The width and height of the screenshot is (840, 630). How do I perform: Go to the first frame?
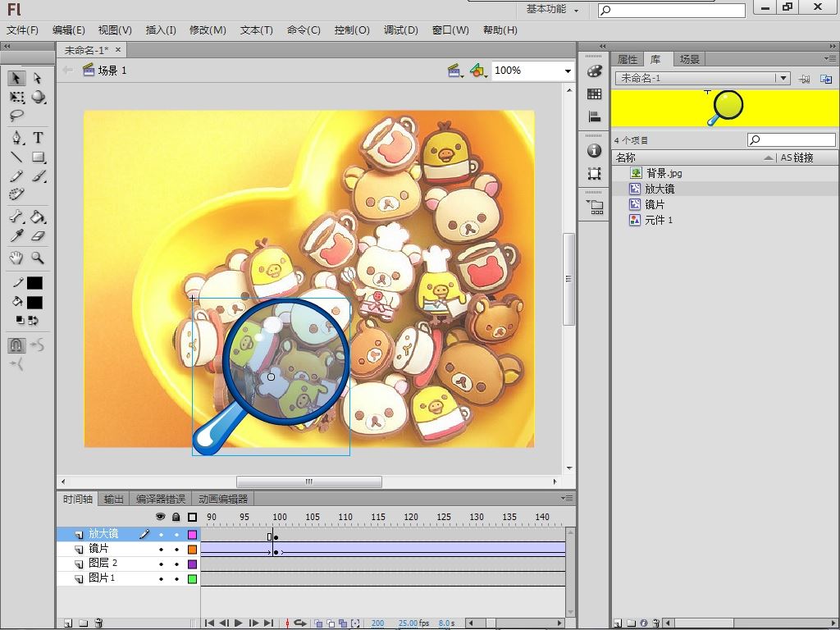(209, 623)
